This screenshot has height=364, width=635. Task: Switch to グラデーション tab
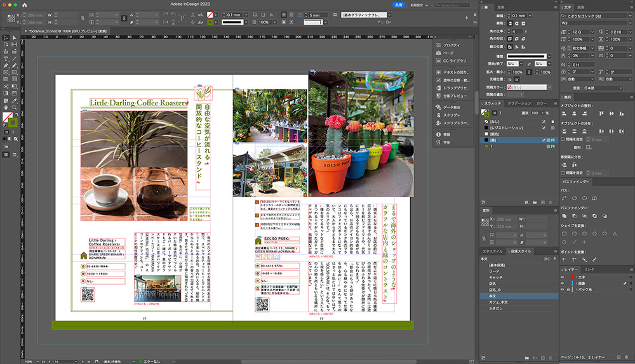(519, 103)
